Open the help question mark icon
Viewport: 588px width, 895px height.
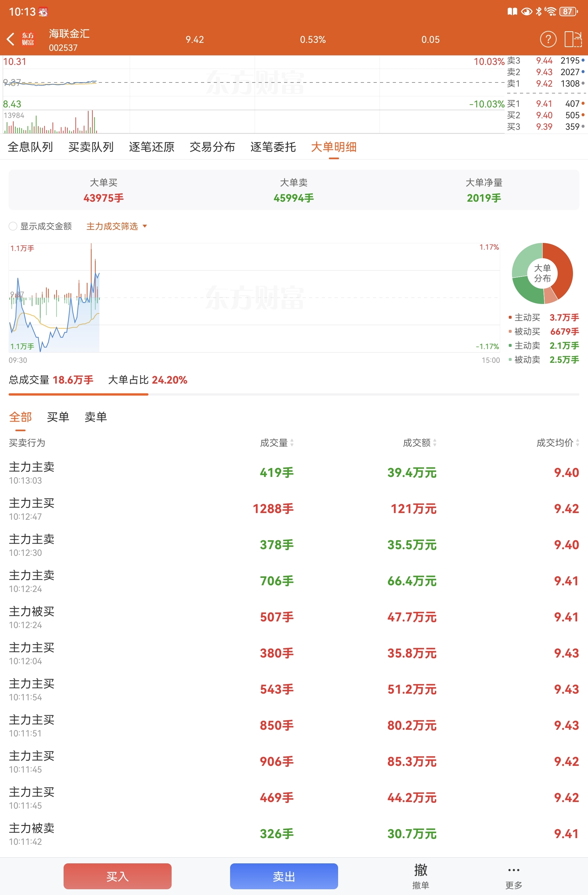click(548, 39)
